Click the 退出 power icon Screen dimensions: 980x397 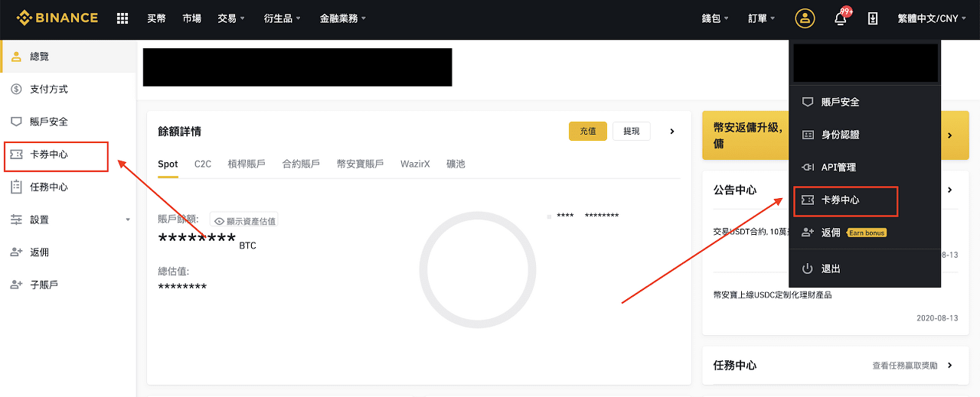click(807, 268)
